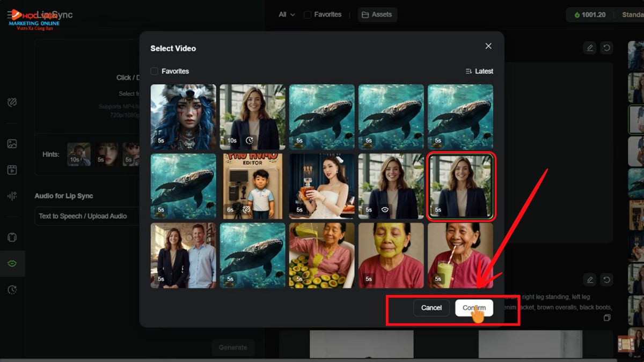Open the audio waveform icon in sidebar
Image resolution: width=644 pixels, height=362 pixels.
(12, 196)
